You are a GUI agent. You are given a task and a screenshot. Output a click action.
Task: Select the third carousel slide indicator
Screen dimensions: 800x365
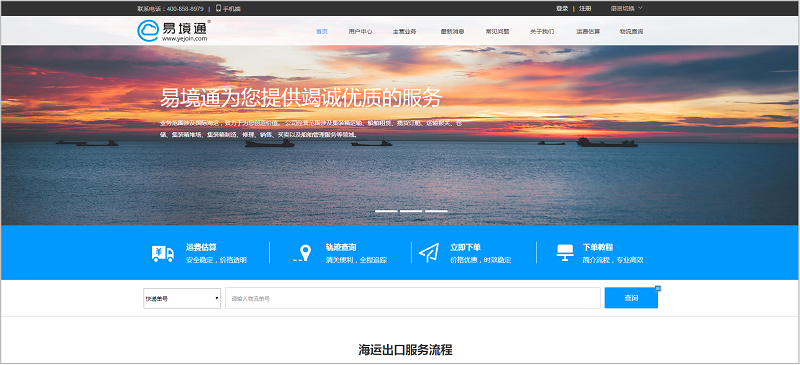point(436,211)
